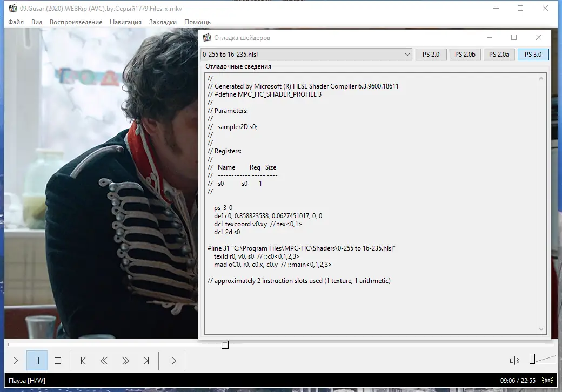This screenshot has width=562, height=392.
Task: Open the Вид menu
Action: pyautogui.click(x=37, y=22)
